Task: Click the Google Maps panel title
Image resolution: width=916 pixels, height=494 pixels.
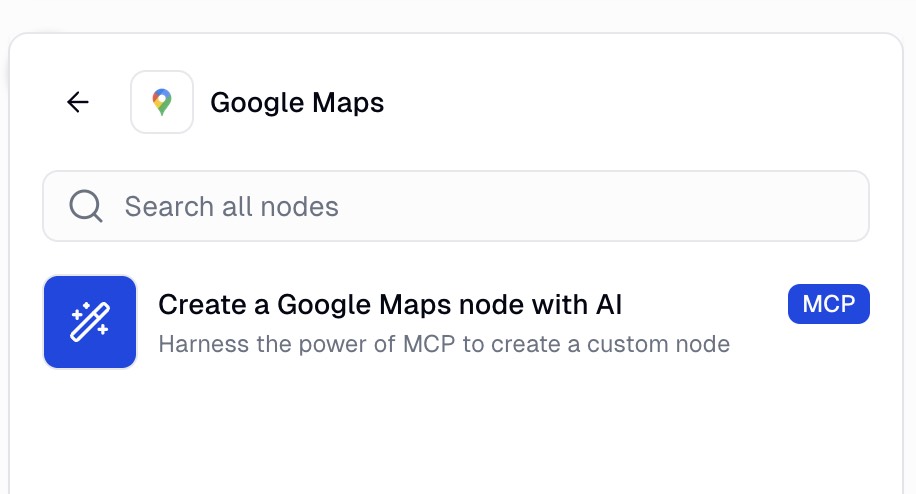Action: [296, 102]
